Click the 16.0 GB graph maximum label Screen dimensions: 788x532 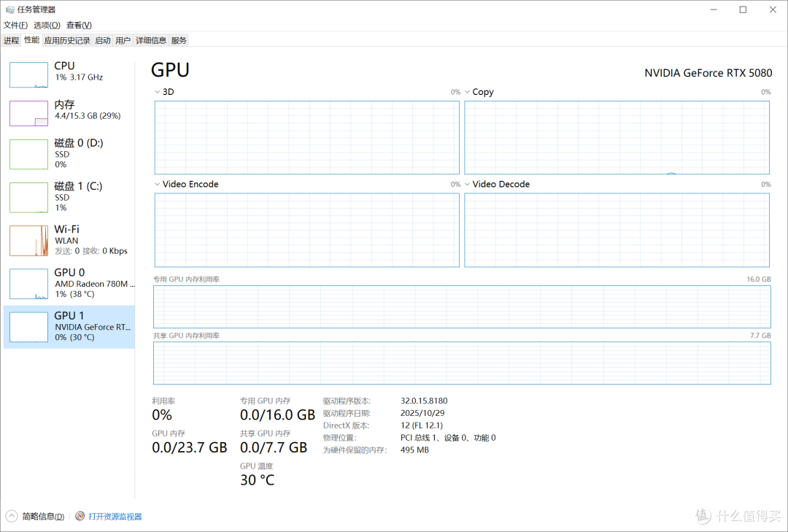(758, 279)
